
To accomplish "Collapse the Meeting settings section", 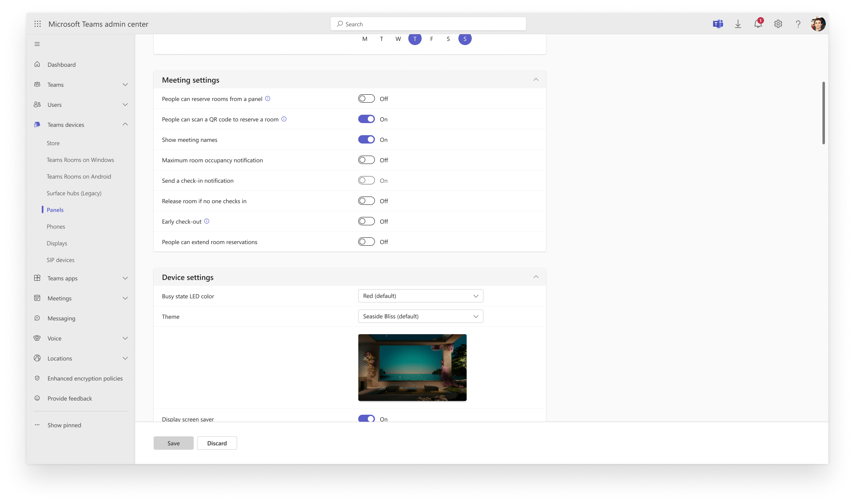I will pyautogui.click(x=536, y=79).
